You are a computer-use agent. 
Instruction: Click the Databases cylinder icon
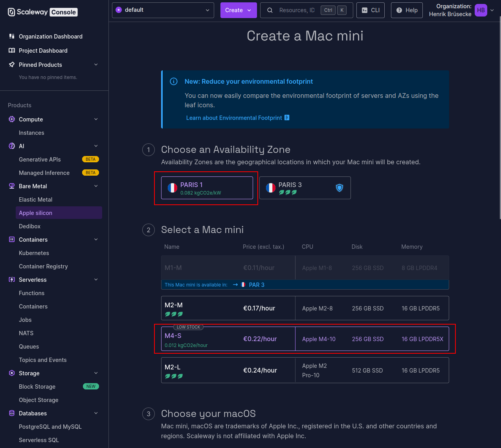(x=12, y=413)
